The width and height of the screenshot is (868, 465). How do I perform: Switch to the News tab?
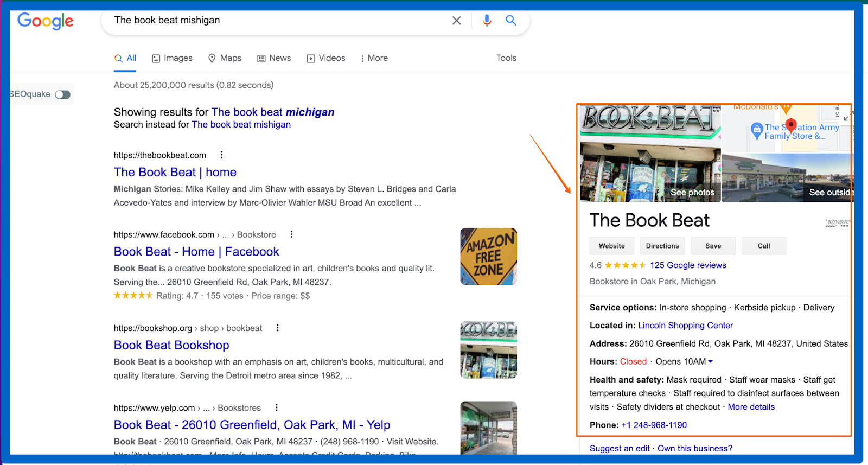[x=274, y=58]
